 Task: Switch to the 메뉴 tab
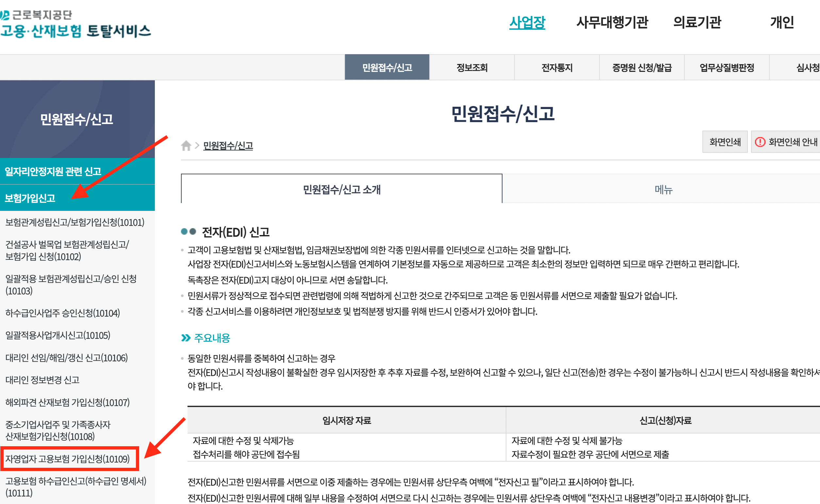click(x=663, y=189)
